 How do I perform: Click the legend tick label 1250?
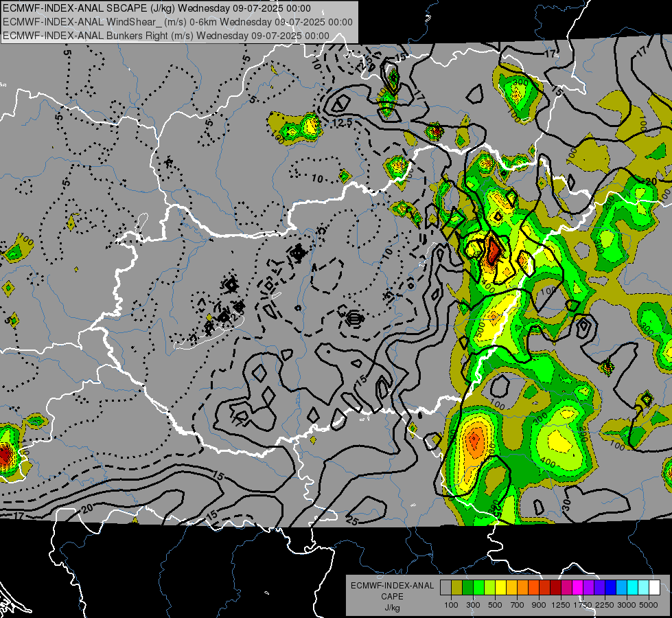[x=561, y=605]
